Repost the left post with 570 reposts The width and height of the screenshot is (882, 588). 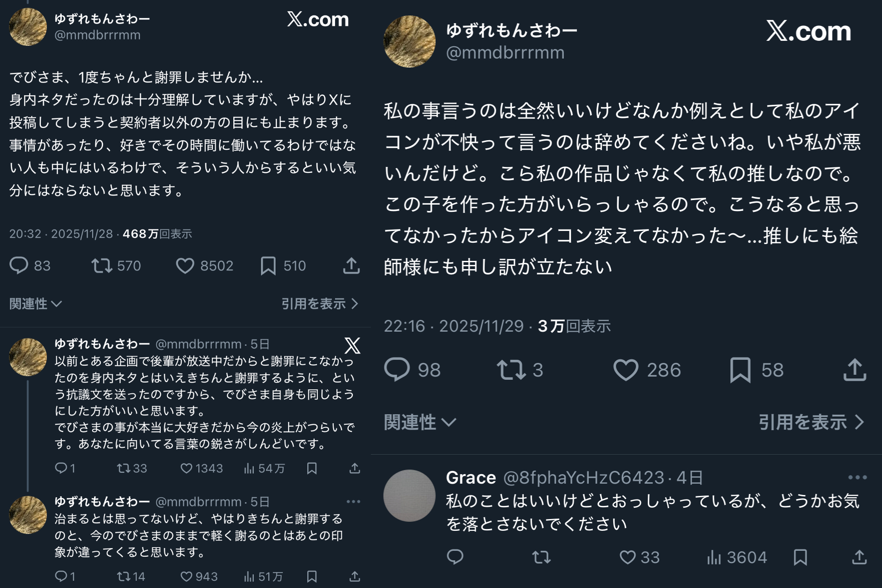(x=102, y=266)
